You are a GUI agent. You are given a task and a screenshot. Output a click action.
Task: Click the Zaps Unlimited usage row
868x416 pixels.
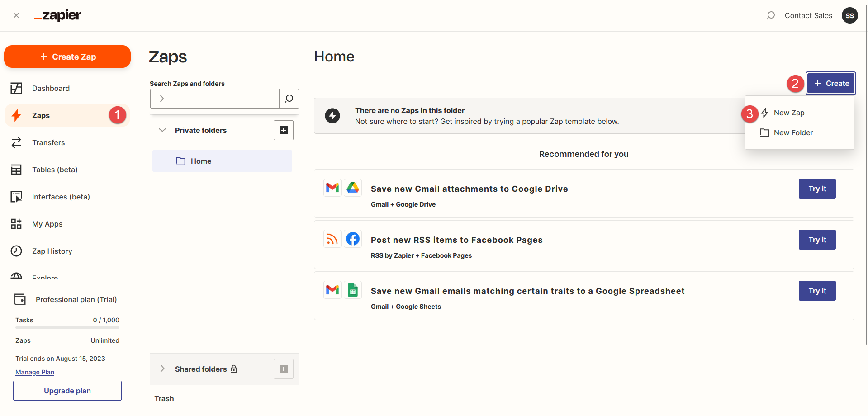coord(67,340)
